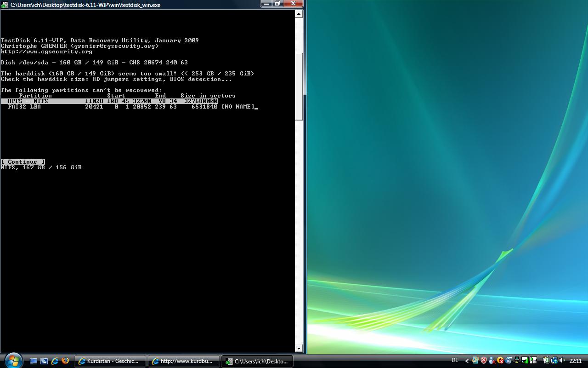The width and height of the screenshot is (588, 368).
Task: Click the orange circle tray icon with red X
Action: tap(500, 361)
